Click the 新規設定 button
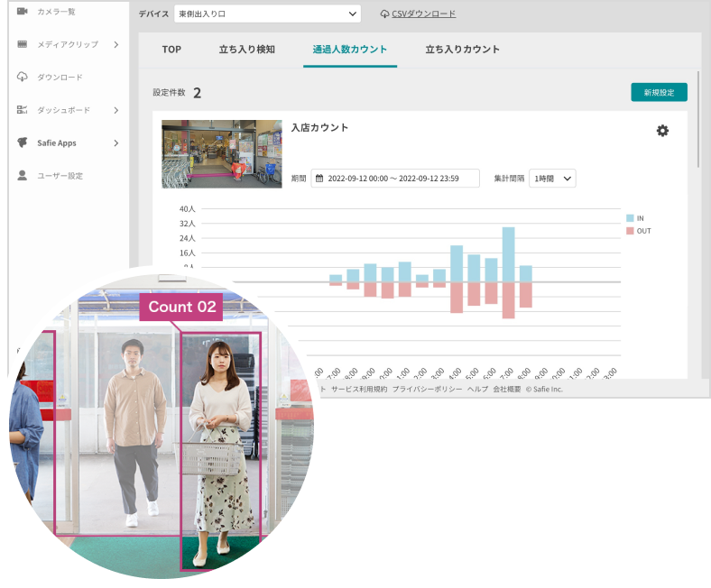This screenshot has height=588, width=711. (x=660, y=93)
